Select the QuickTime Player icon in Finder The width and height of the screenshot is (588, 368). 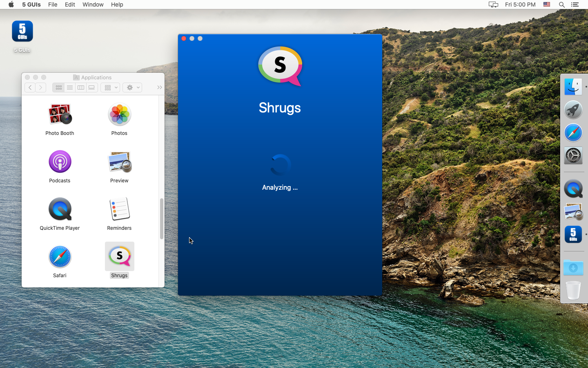coord(60,209)
